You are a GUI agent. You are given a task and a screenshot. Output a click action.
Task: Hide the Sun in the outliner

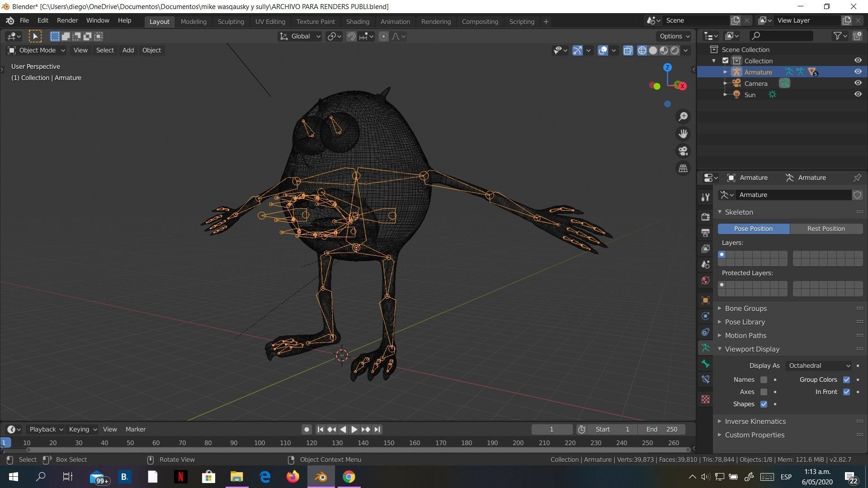858,94
